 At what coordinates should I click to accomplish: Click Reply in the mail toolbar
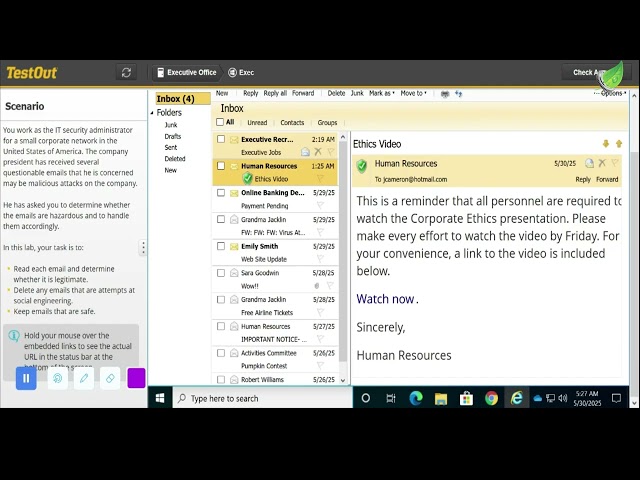pyautogui.click(x=251, y=93)
